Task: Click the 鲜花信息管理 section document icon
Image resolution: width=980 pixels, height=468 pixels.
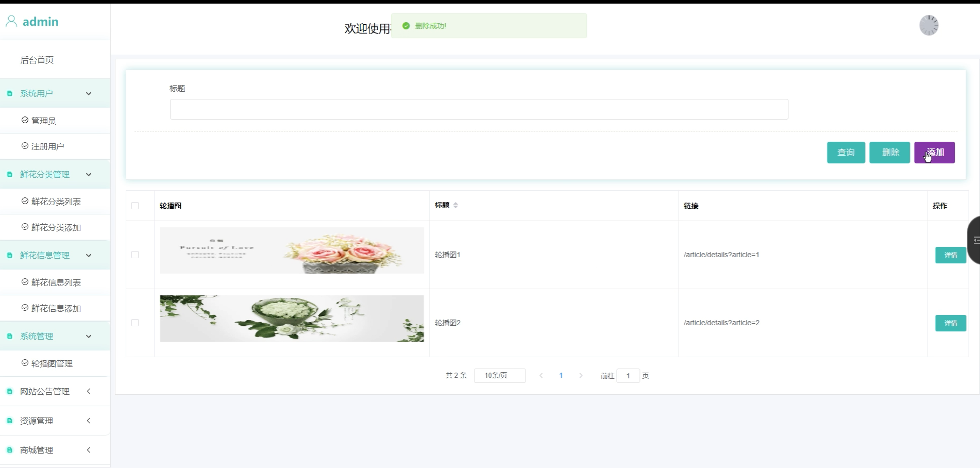Action: coord(9,255)
